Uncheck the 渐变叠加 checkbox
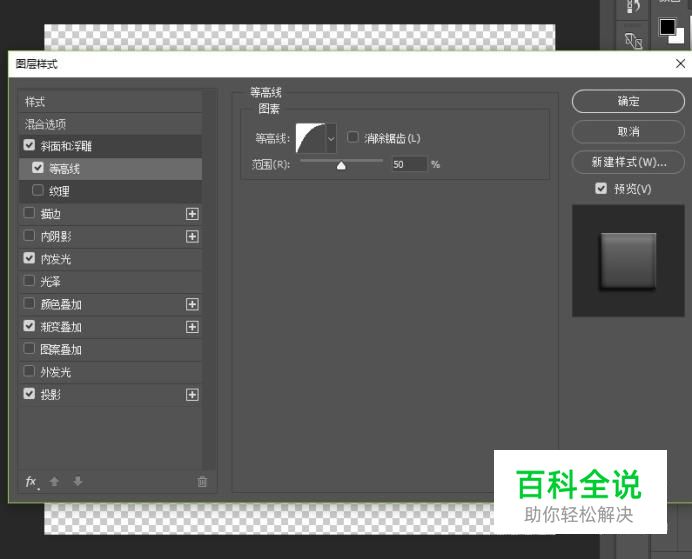Screen dimensions: 692x559 [x=29, y=326]
